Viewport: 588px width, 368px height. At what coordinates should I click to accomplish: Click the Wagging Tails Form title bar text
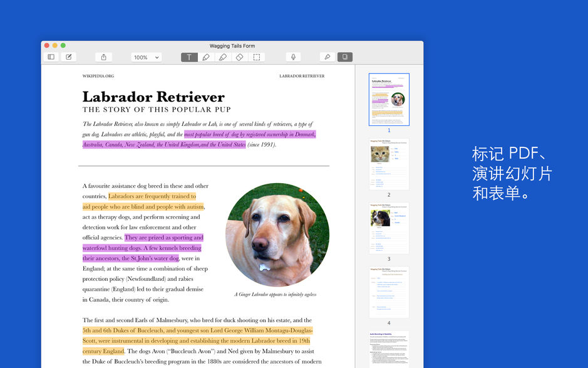(x=232, y=45)
